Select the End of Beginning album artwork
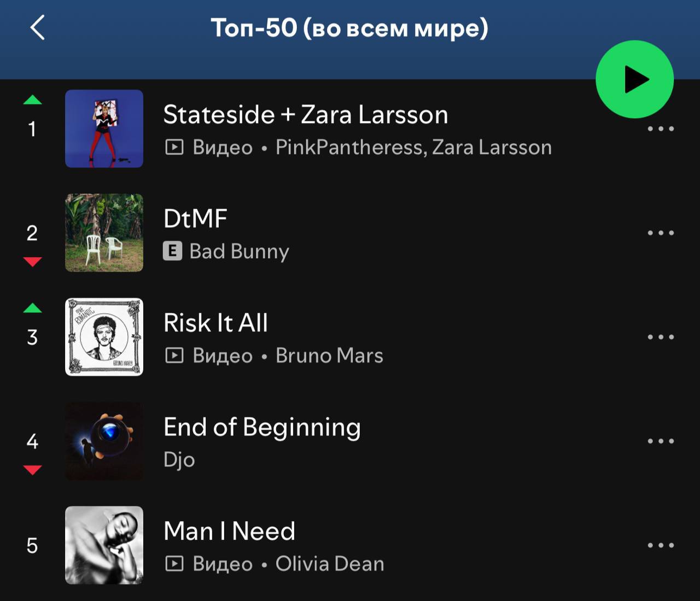 point(104,441)
